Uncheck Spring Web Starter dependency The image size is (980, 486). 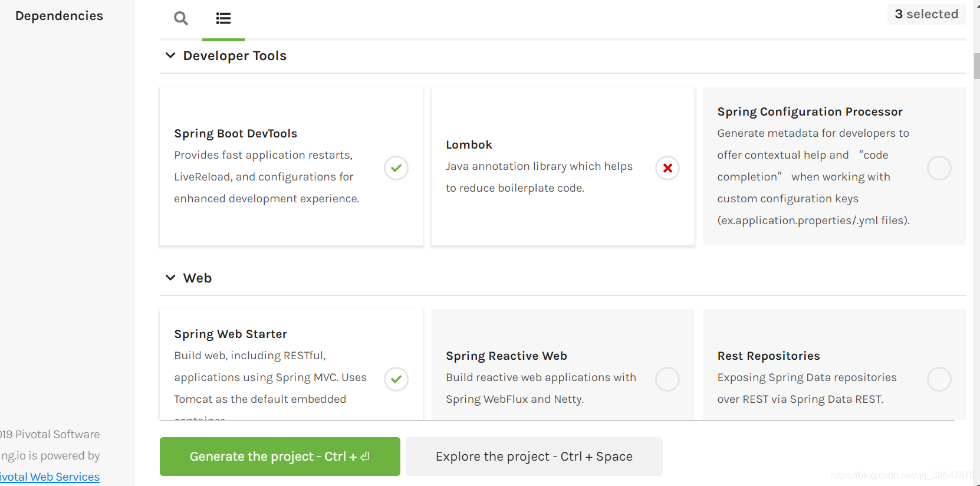tap(396, 379)
